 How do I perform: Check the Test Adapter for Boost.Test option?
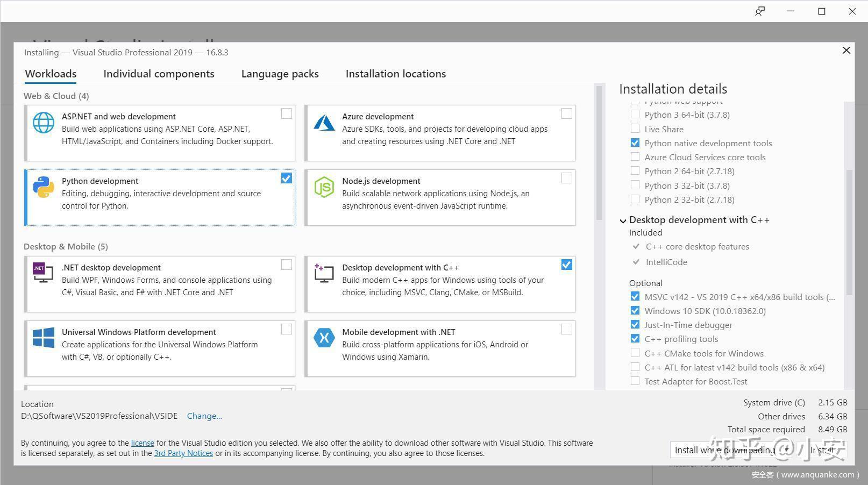coord(635,381)
